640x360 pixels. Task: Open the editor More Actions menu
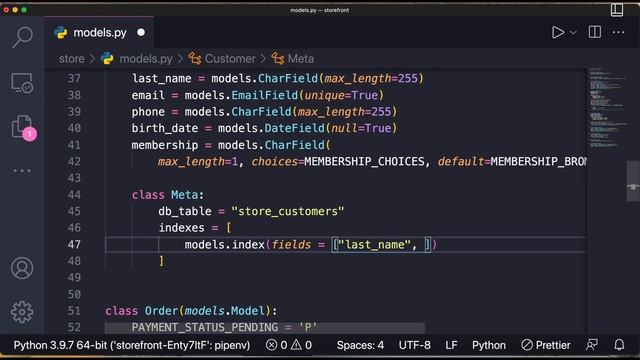point(618,32)
